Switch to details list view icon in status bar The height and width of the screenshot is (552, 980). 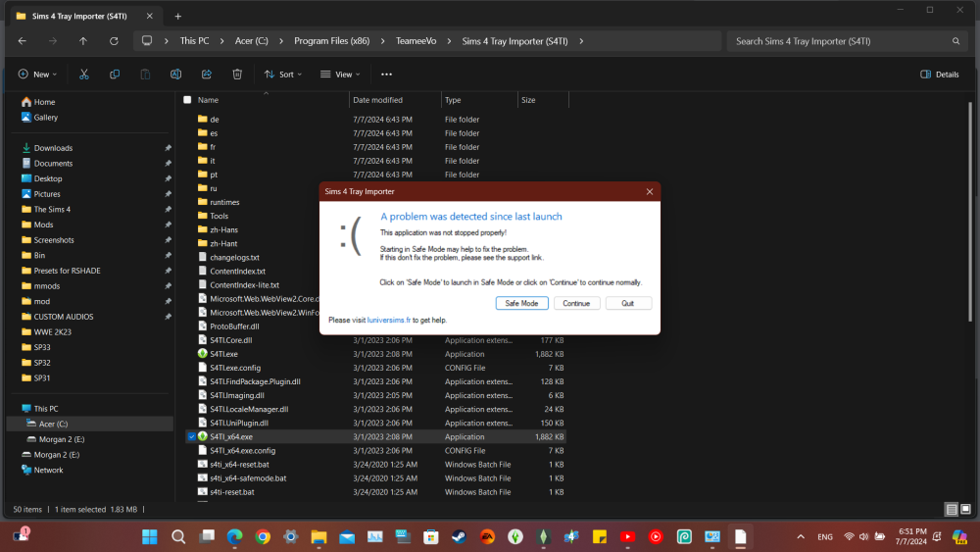(x=952, y=510)
